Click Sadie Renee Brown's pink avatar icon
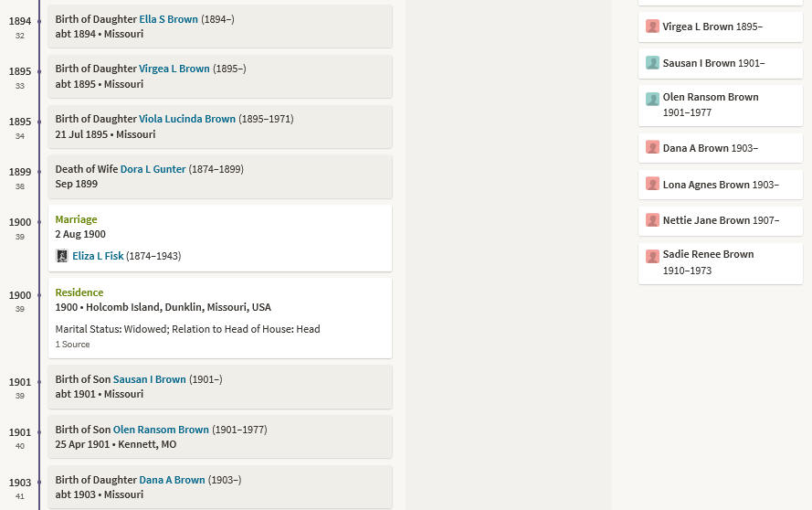The image size is (812, 510). click(652, 256)
